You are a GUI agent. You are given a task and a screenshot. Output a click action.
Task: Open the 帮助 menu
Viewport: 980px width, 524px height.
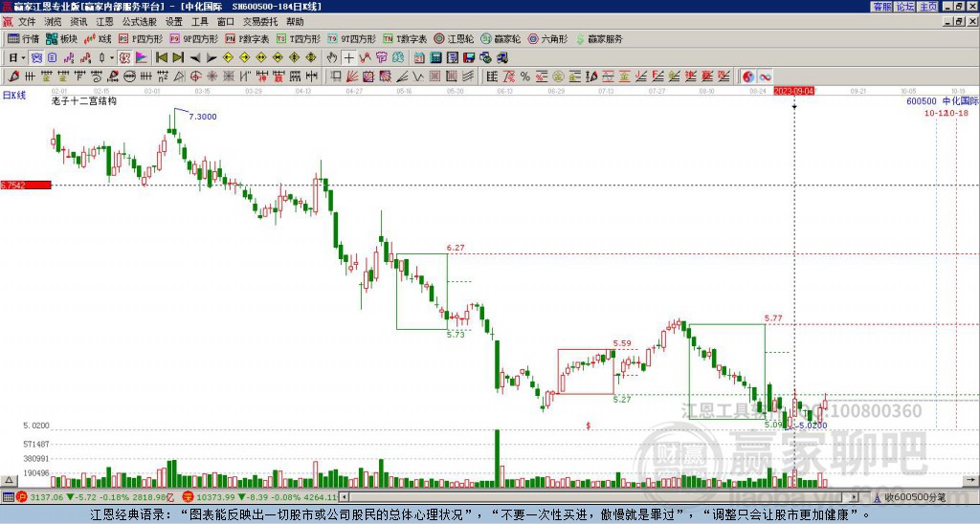click(295, 22)
